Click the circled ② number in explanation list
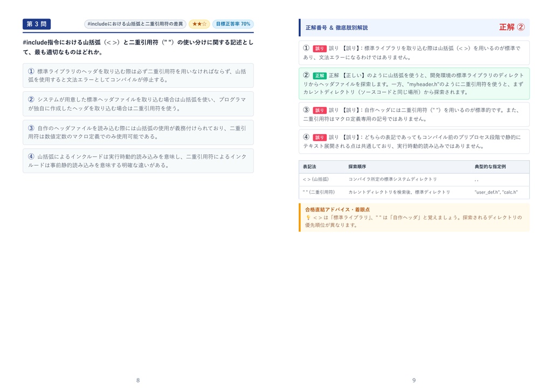Screen dimensions: 552x392 coord(306,75)
